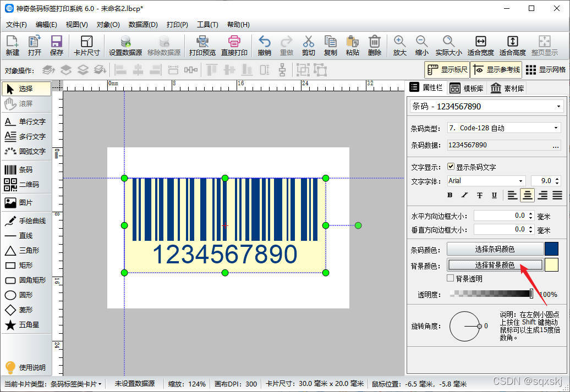Viewport: 570px width, 392px height.
Task: Toggle 显示网格 grid display
Action: click(x=546, y=69)
